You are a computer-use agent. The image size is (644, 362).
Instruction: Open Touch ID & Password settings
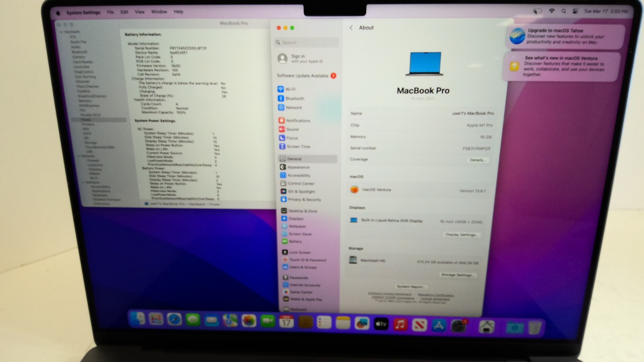[x=304, y=260]
